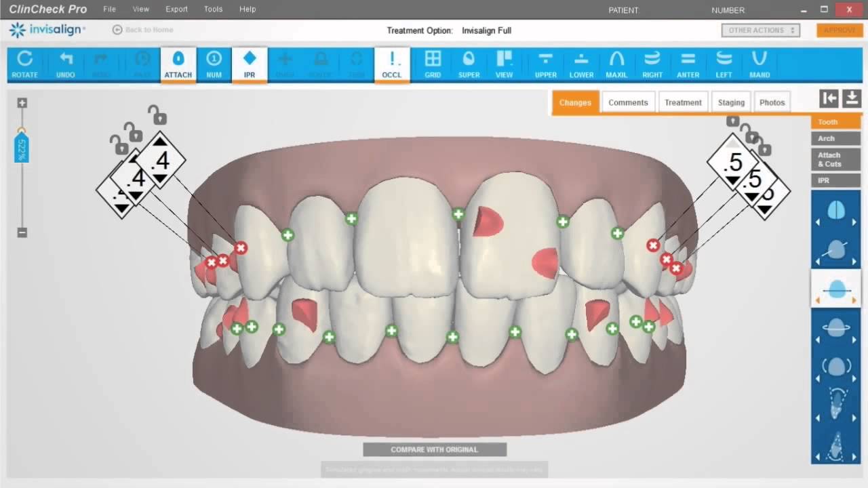This screenshot has width=868, height=488.
Task: Select red attachment on upper right central incisor
Action: click(x=487, y=222)
